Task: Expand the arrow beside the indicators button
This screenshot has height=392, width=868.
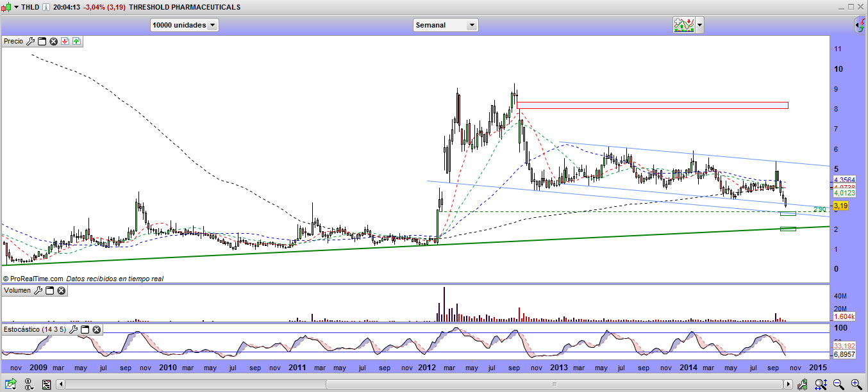Action: point(699,25)
